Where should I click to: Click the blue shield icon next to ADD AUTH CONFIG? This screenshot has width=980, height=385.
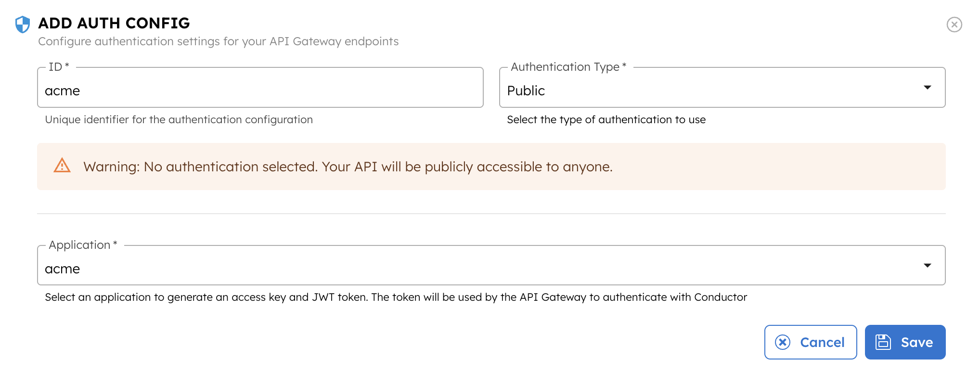pos(22,23)
